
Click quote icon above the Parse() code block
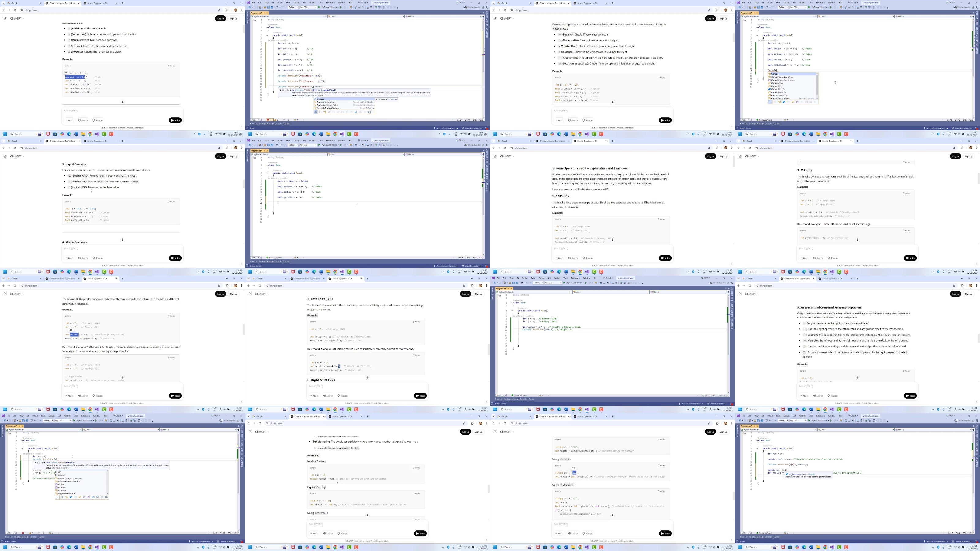tap(573, 468)
